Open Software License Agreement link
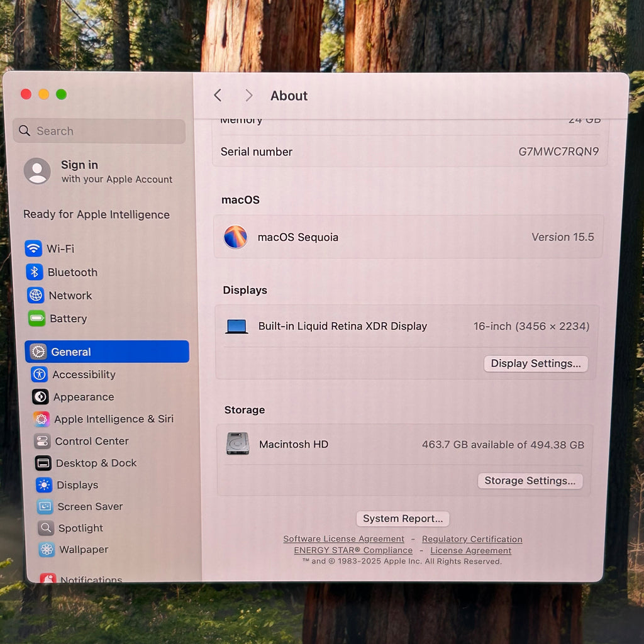Screen dimensions: 644x644 pyautogui.click(x=344, y=538)
